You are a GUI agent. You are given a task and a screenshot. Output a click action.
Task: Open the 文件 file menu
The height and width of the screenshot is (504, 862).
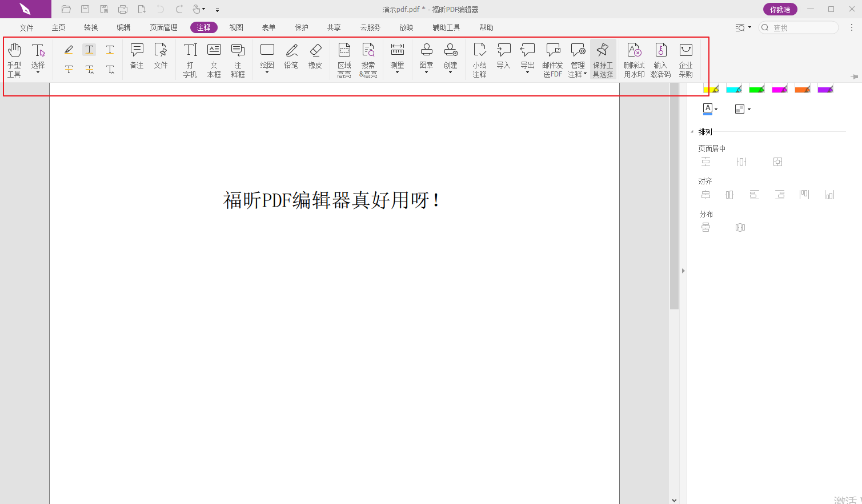26,27
